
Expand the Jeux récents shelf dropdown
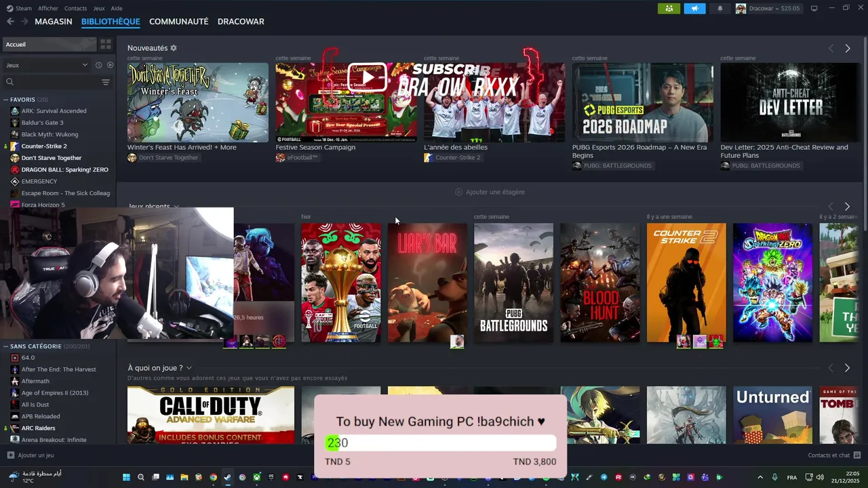[x=176, y=207]
